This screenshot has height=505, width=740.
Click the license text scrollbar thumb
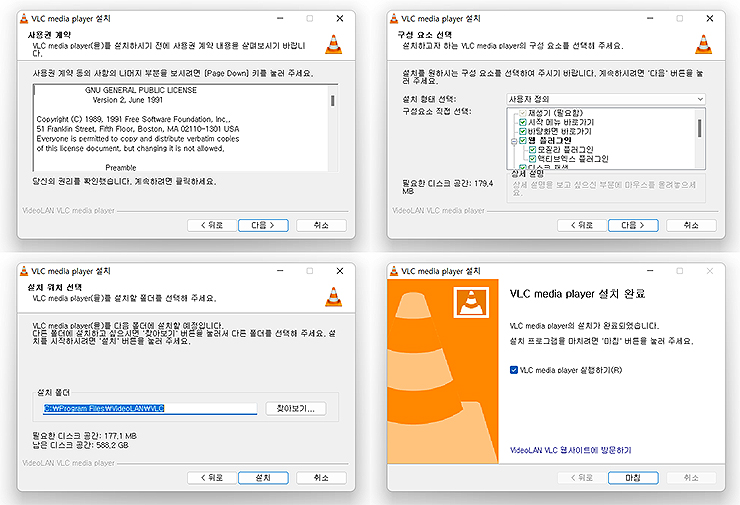[x=333, y=101]
